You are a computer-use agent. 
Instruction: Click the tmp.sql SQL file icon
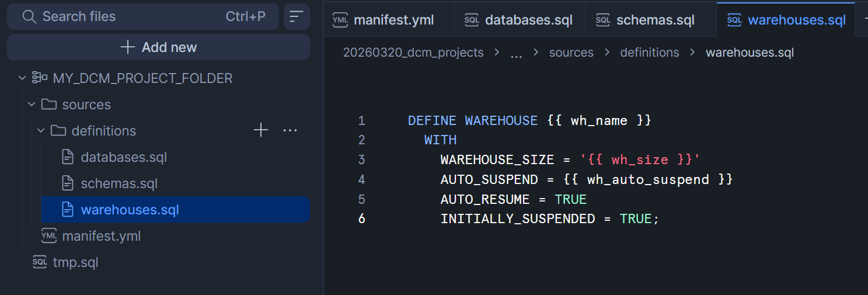pyautogui.click(x=40, y=262)
